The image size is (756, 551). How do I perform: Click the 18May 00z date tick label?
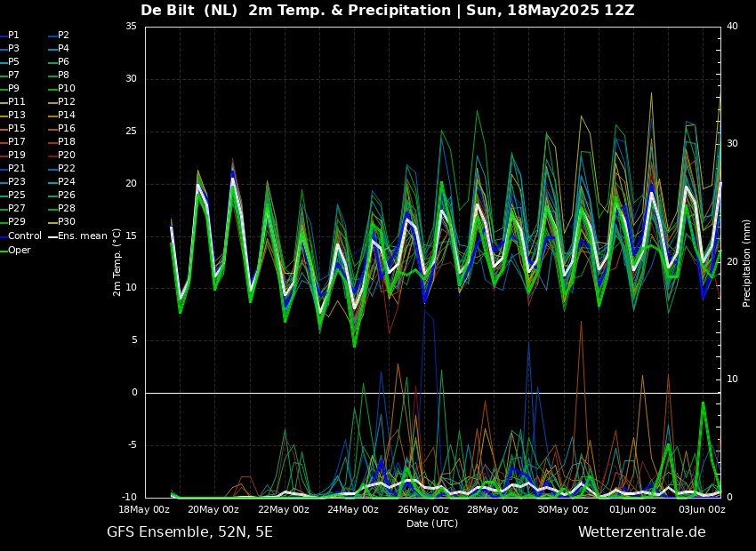coord(144,509)
